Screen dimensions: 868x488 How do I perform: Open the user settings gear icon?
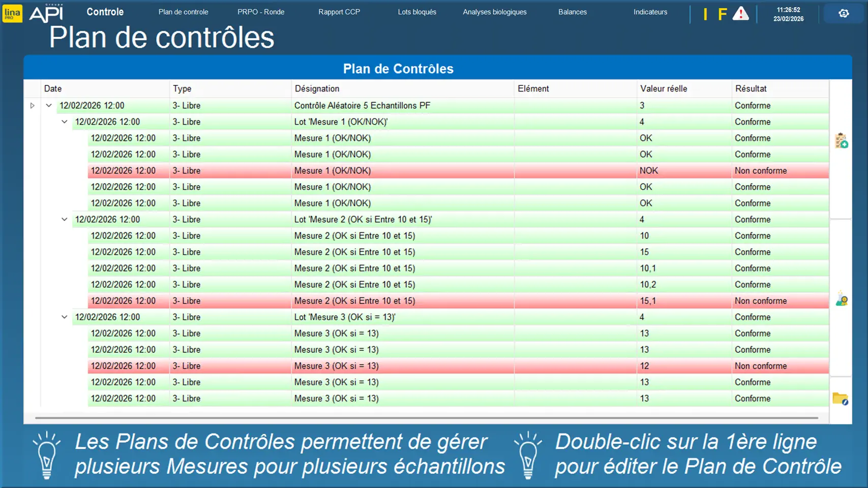coord(844,14)
